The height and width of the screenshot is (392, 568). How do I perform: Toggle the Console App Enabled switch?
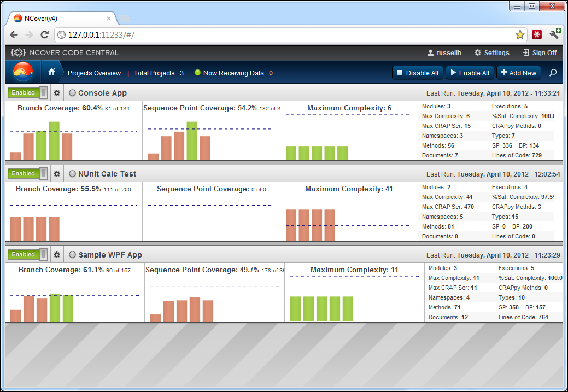tap(27, 93)
